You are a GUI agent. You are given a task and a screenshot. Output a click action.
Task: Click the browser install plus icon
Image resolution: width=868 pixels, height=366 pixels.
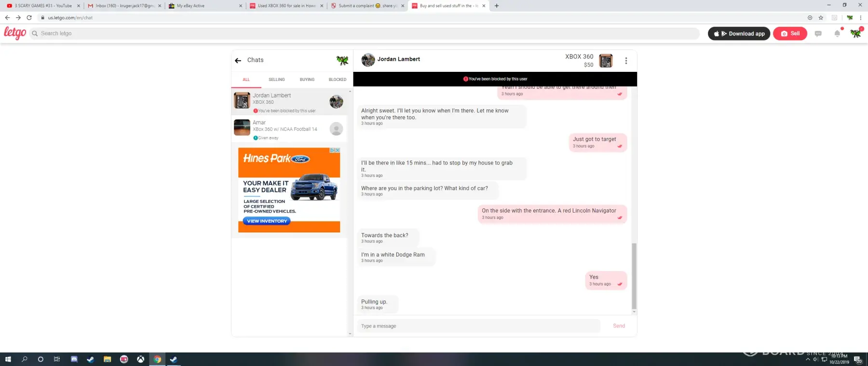(810, 18)
